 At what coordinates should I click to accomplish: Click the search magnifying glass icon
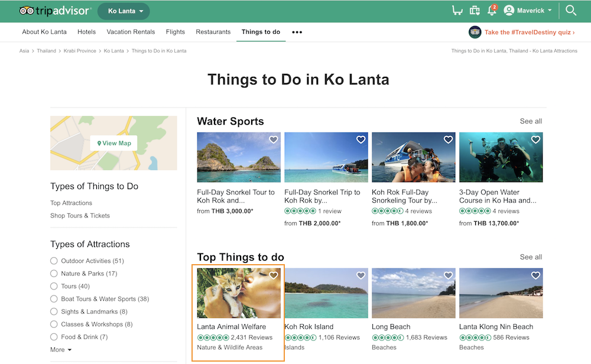(x=571, y=11)
